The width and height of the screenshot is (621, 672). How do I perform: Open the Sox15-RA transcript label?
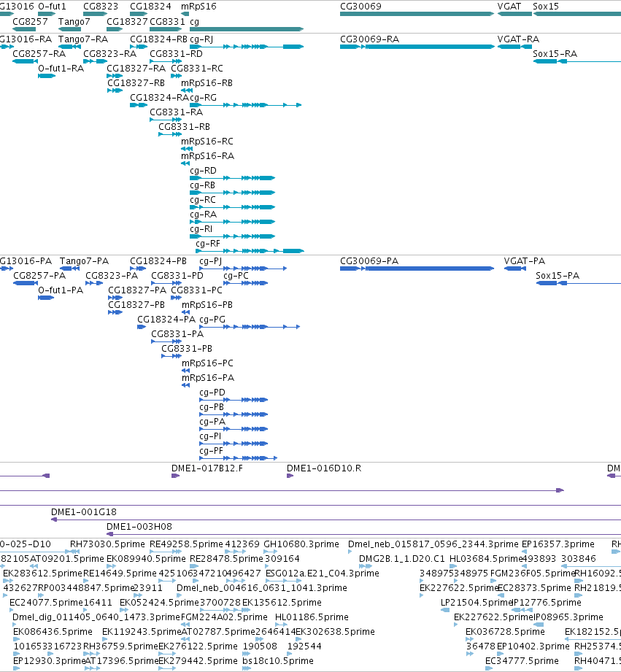[x=555, y=54]
